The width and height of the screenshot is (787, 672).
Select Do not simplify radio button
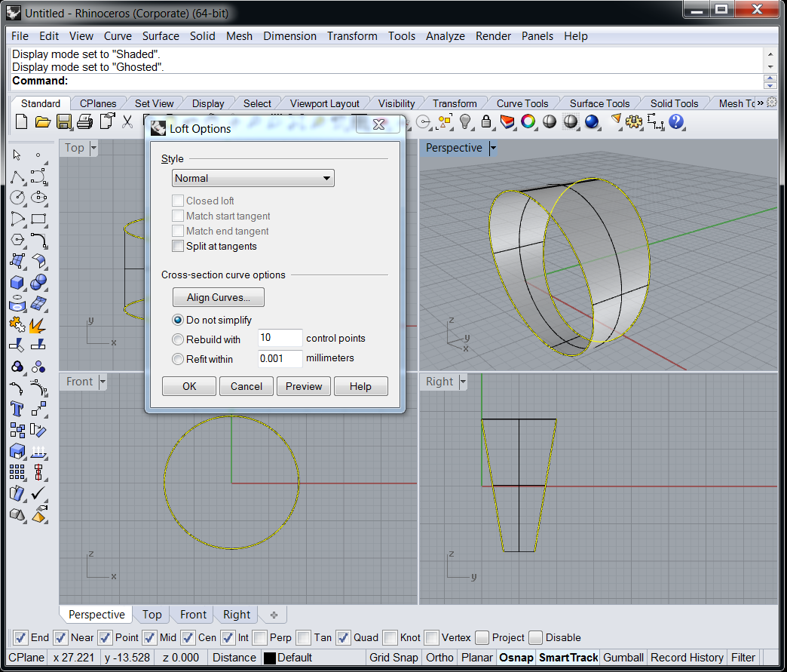click(x=178, y=320)
